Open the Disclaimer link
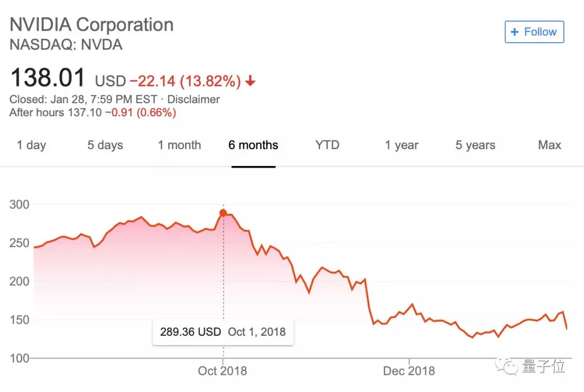This screenshot has height=392, width=584. click(194, 99)
